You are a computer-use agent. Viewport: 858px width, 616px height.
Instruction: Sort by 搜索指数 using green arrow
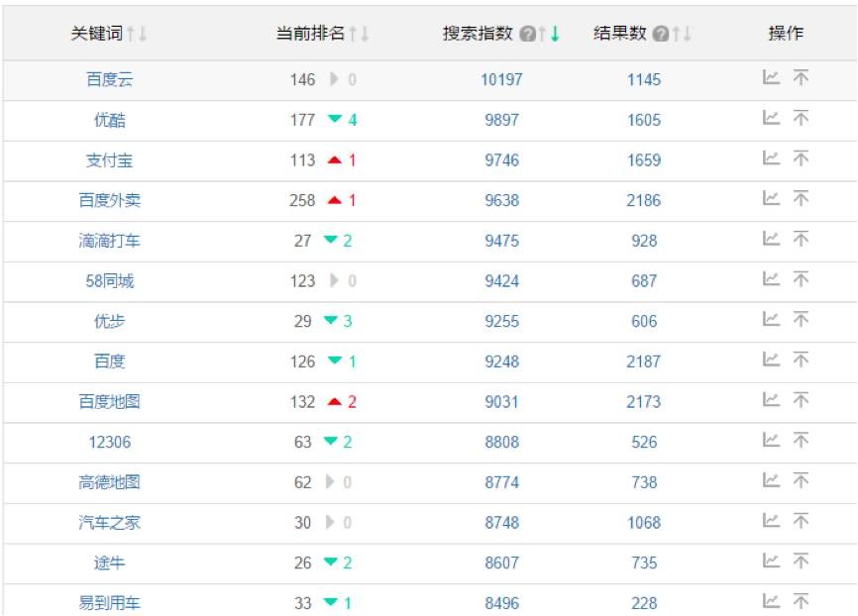pyautogui.click(x=555, y=34)
